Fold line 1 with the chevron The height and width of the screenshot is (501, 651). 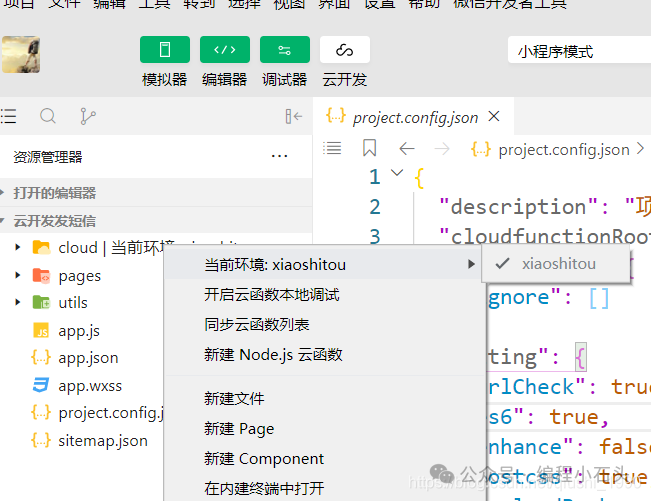pos(397,173)
